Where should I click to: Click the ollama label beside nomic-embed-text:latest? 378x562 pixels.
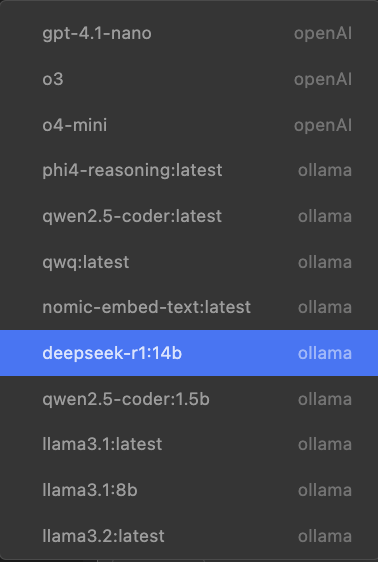tap(325, 307)
